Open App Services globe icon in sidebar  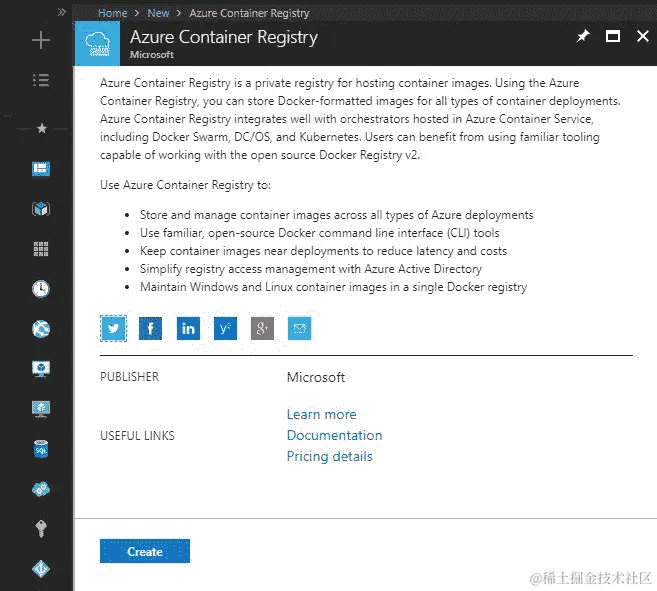tap(41, 329)
